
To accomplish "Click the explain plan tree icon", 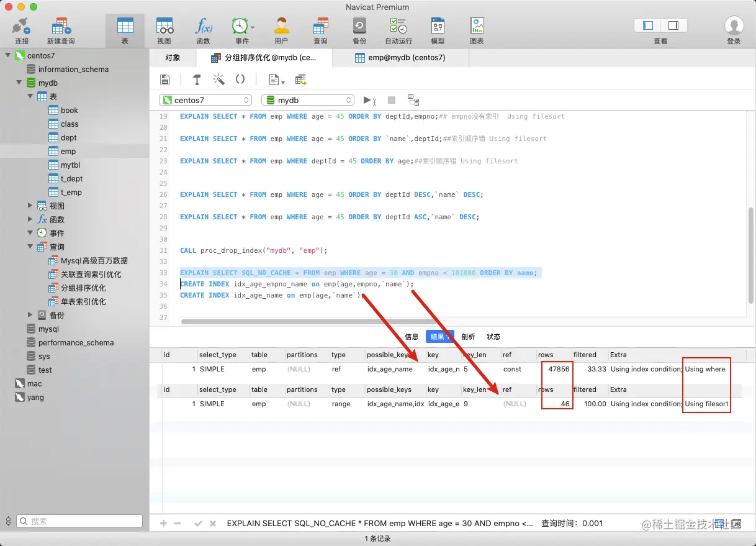I will pyautogui.click(x=413, y=100).
